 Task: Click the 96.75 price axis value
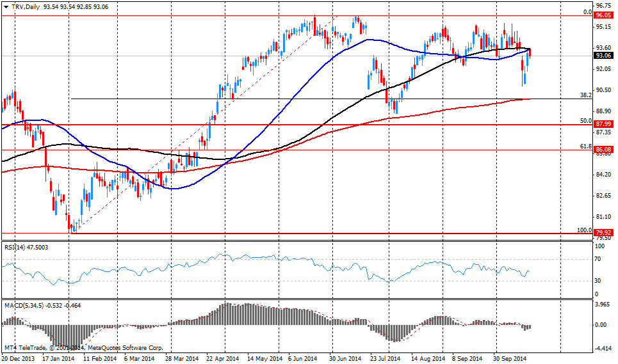603,6
